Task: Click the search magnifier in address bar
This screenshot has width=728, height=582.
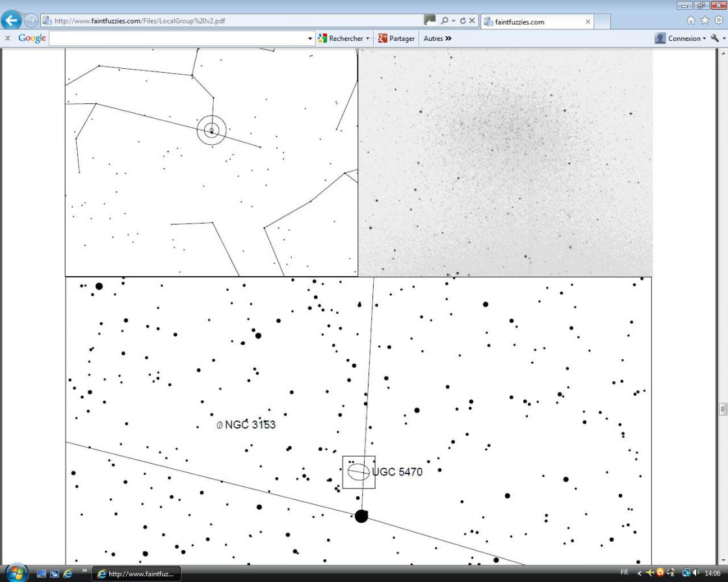Action: [x=445, y=20]
